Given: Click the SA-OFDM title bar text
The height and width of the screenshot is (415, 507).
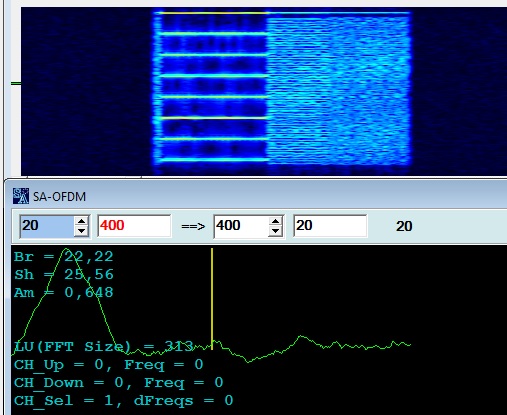Looking at the screenshot, I should click(x=59, y=197).
